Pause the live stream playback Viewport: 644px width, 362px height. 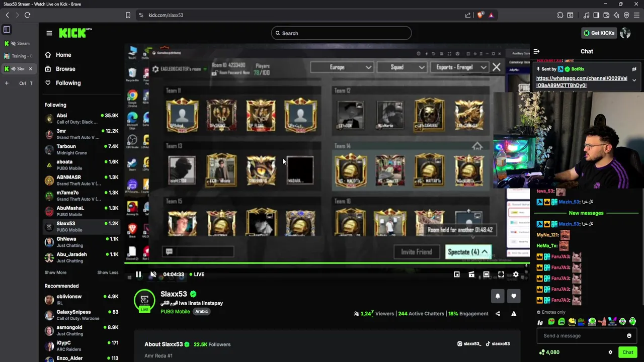[x=138, y=275]
